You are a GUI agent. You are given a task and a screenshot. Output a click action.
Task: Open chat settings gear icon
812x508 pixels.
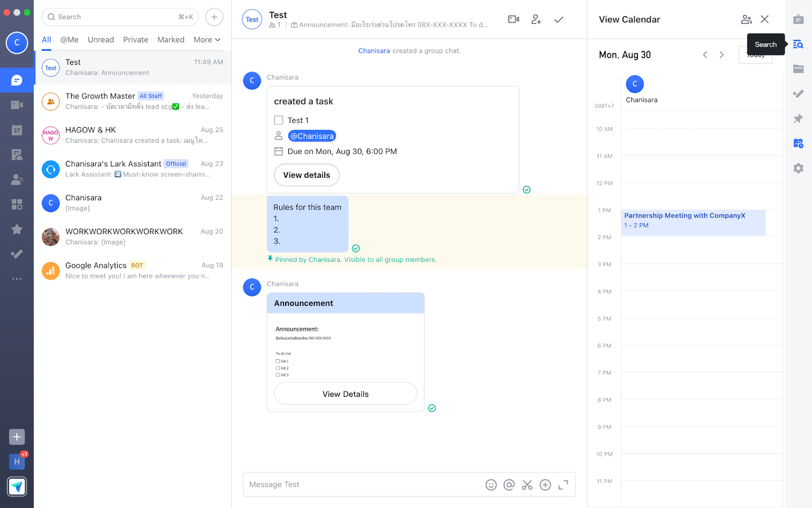(798, 168)
